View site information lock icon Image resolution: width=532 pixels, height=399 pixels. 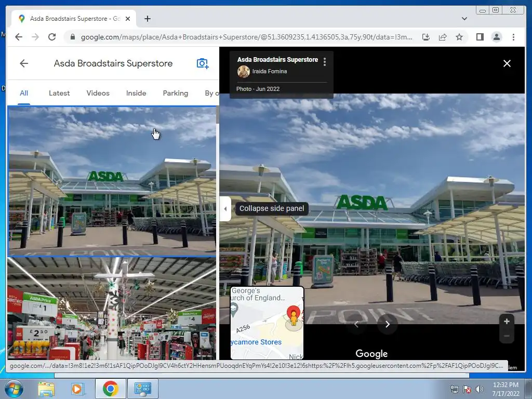pos(72,37)
